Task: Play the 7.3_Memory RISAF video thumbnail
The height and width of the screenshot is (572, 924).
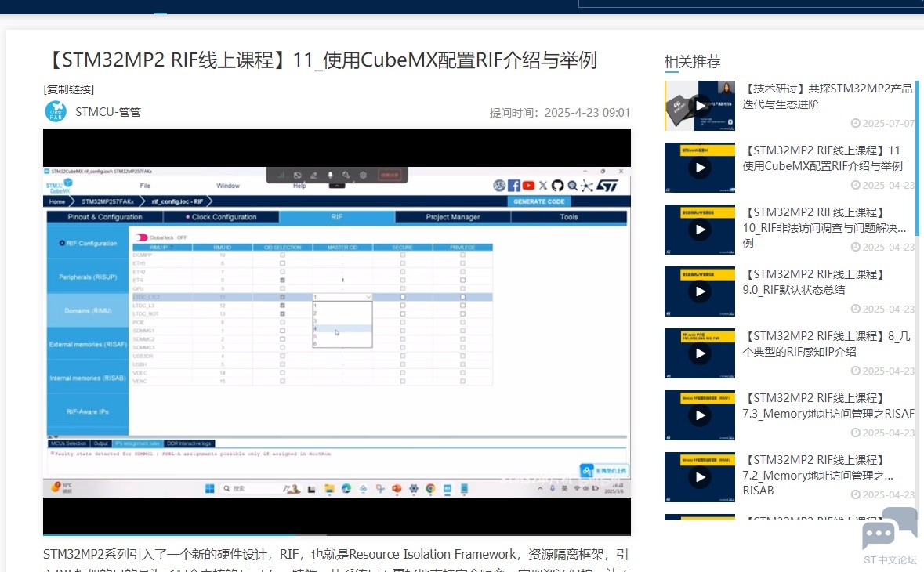Action: coord(700,415)
